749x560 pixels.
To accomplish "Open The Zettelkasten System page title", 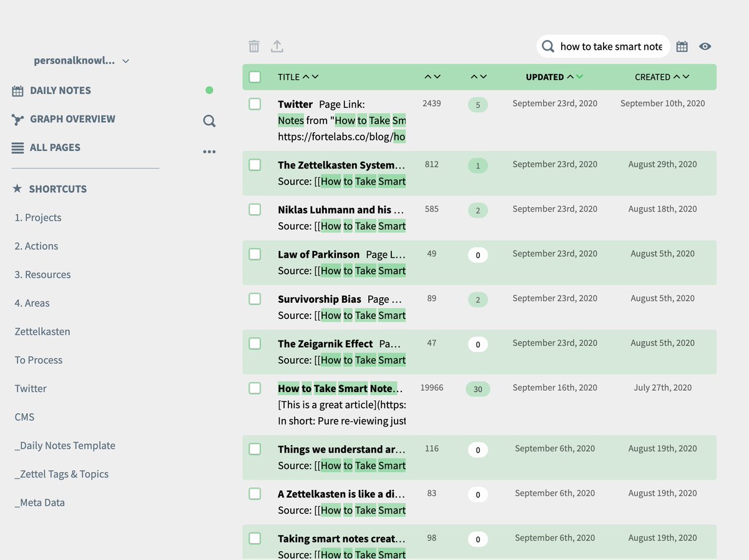I will click(x=341, y=165).
